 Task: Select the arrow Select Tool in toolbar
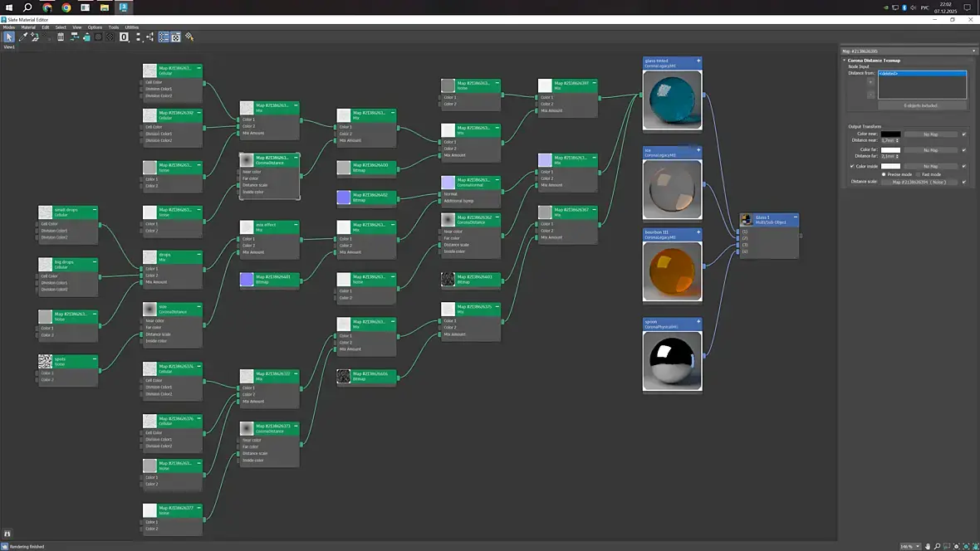(9, 37)
